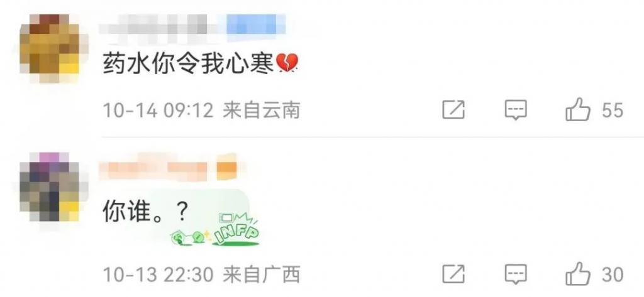Tap the broken heart emoji

coord(287,65)
